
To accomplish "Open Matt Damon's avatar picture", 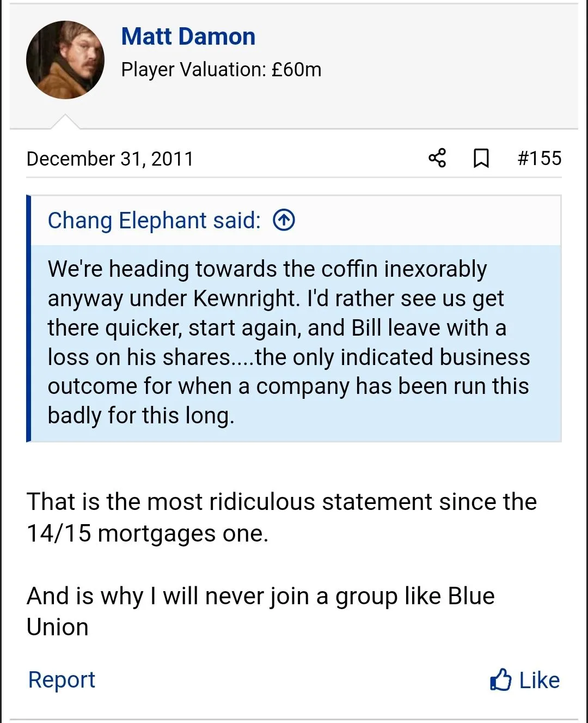I will 65,60.
